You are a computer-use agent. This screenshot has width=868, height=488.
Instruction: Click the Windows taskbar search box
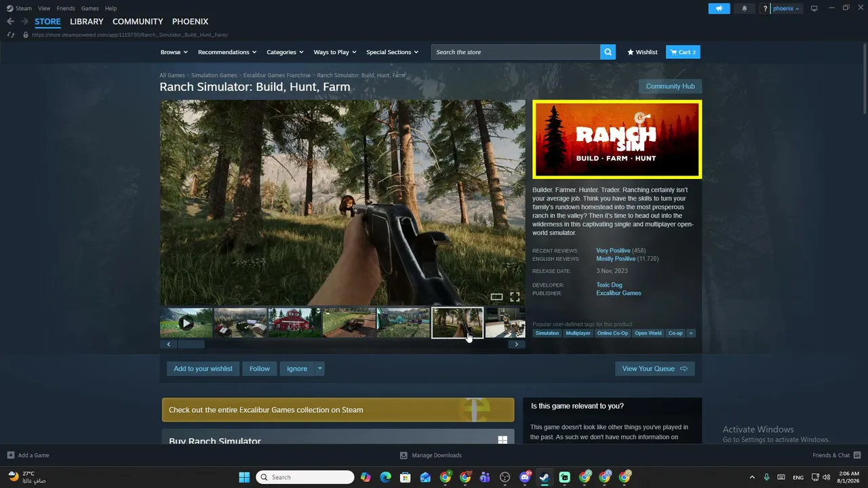305,477
